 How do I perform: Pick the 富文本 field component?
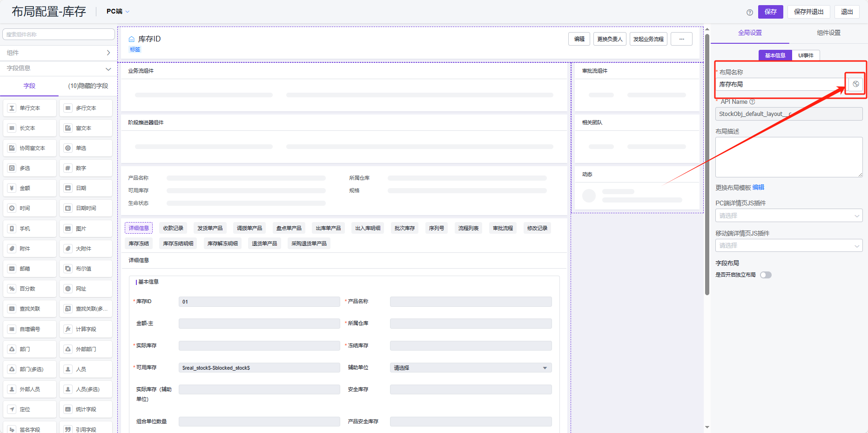86,128
